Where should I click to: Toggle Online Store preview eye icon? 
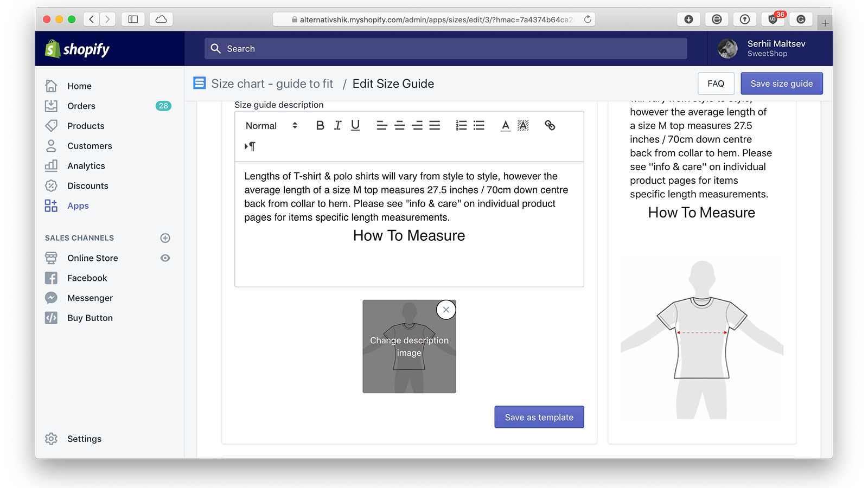(165, 258)
